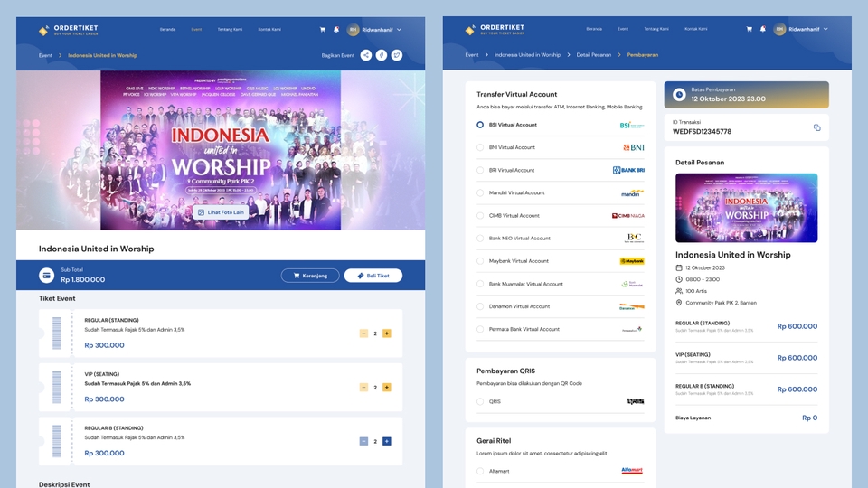
Task: Click Pembayaran breadcrumb on payment page
Action: pos(642,55)
